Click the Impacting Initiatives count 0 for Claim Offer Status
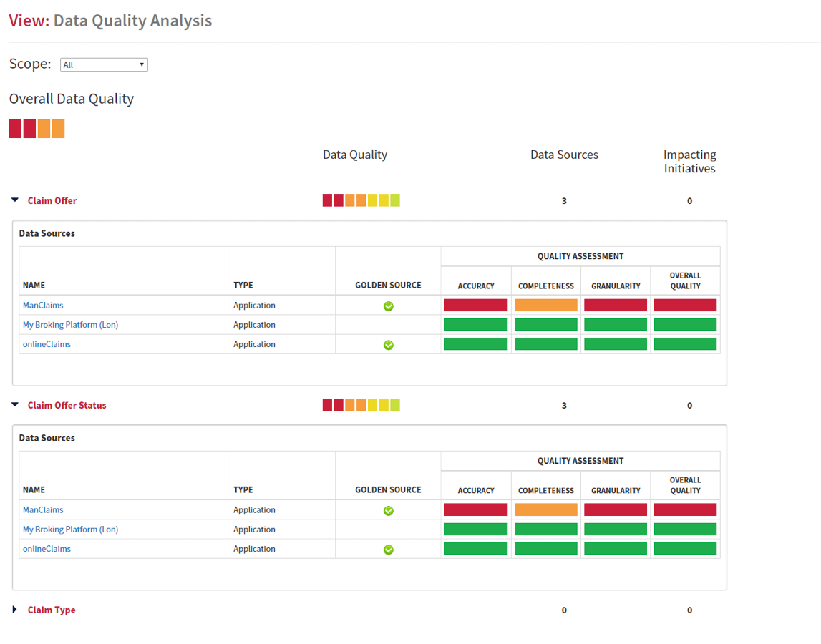 (x=689, y=406)
